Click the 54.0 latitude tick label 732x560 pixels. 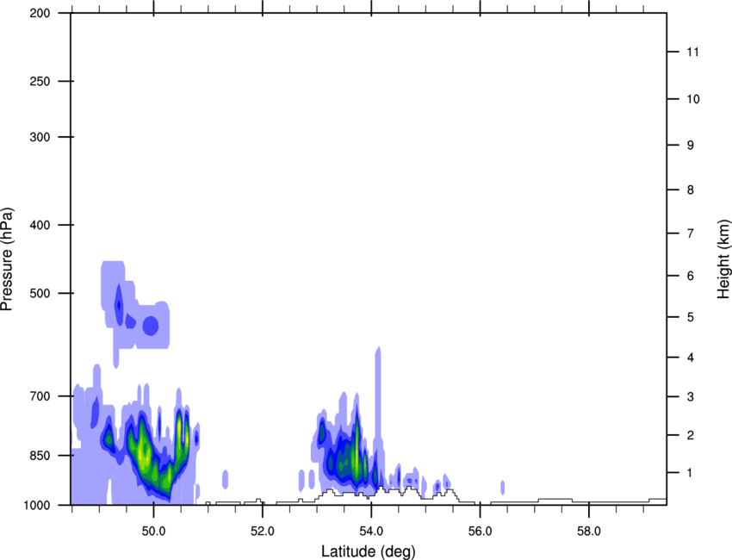(371, 532)
